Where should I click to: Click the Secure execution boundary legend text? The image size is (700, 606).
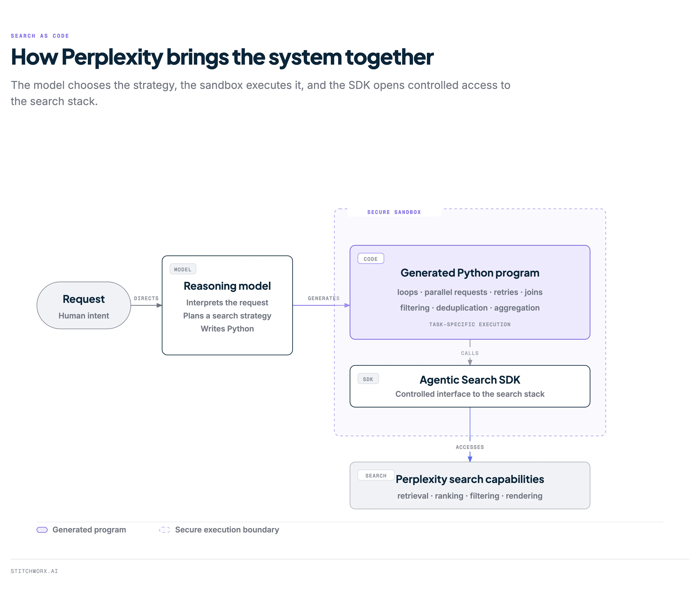(227, 530)
